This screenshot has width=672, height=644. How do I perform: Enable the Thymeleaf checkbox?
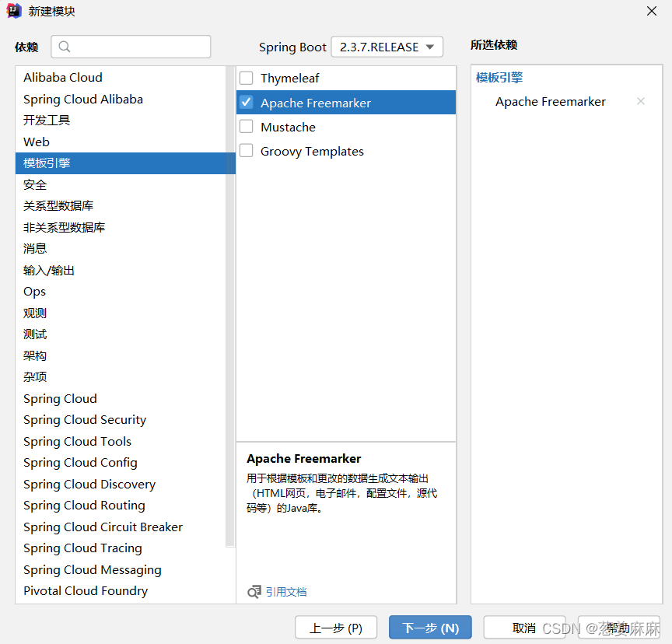point(246,78)
